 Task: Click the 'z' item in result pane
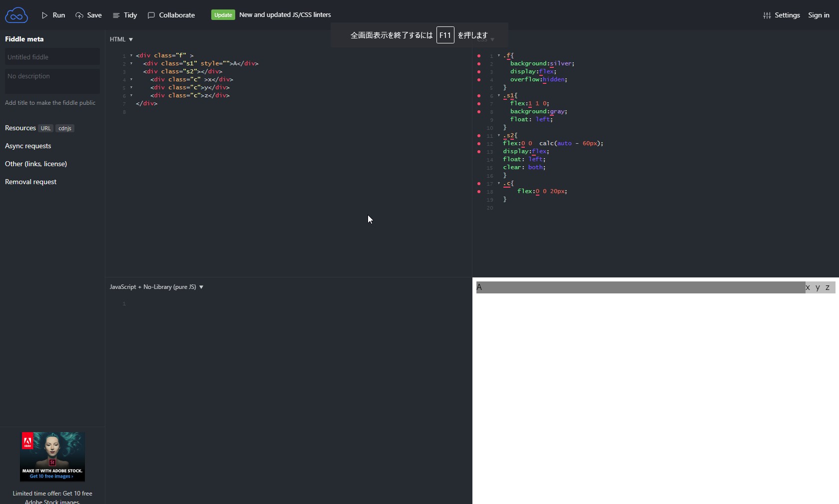[x=828, y=287]
